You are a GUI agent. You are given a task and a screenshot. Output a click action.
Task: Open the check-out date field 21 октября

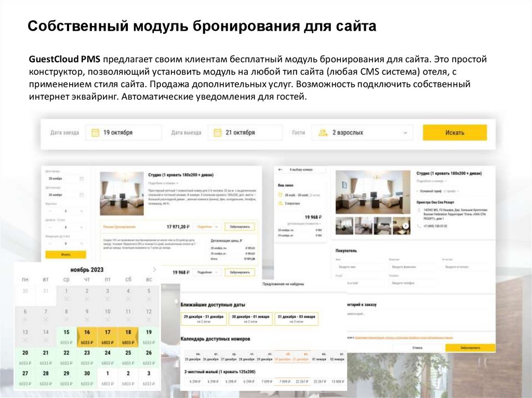coord(245,132)
